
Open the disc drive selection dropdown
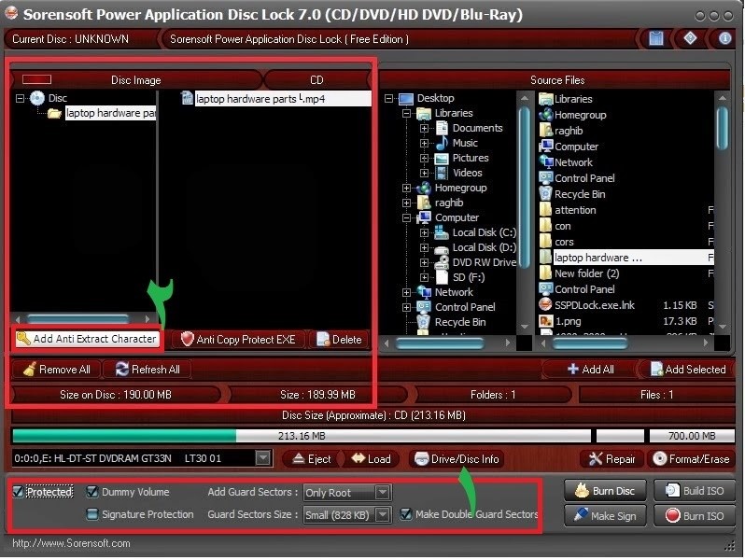coord(263,458)
